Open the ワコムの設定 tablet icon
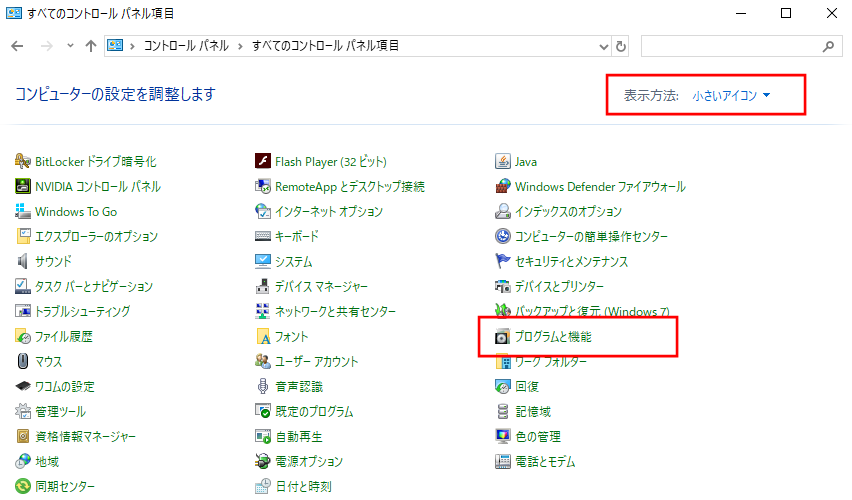The height and width of the screenshot is (500, 852). (x=22, y=386)
